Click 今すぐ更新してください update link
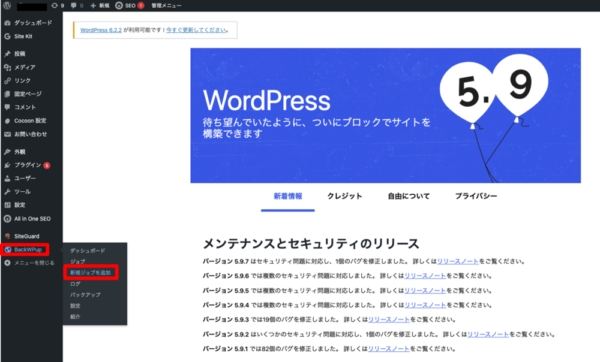Image resolution: width=600 pixels, height=362 pixels. 197,30
